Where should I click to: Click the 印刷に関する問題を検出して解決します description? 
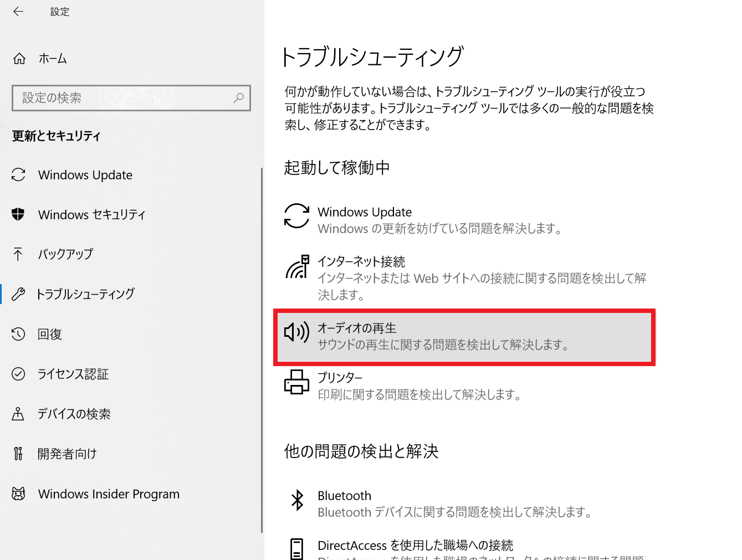[x=420, y=394]
